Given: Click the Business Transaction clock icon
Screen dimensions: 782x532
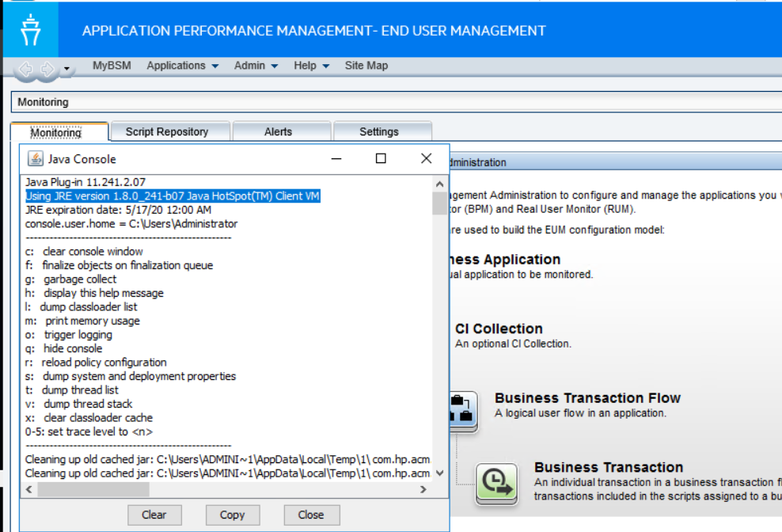Looking at the screenshot, I should [496, 483].
